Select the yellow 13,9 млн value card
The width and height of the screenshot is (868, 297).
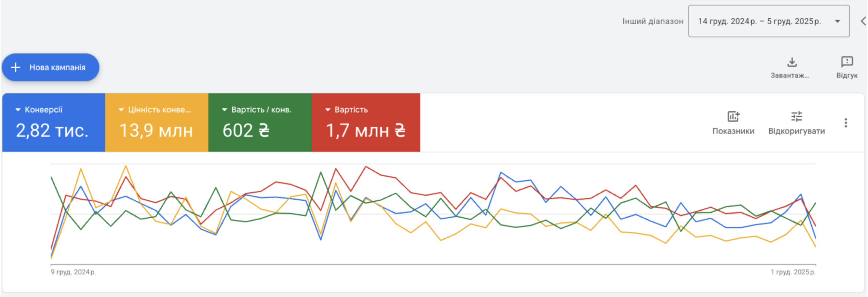pyautogui.click(x=156, y=131)
